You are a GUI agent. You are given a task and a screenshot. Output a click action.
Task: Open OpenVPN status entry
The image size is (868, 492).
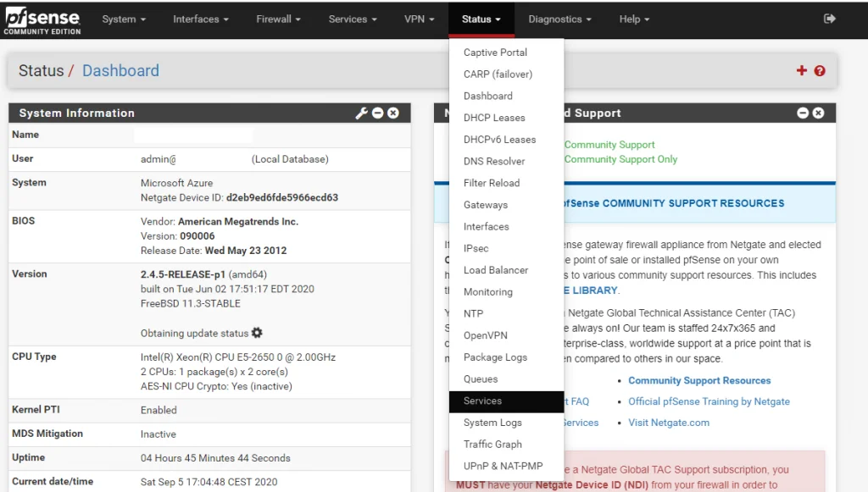click(507, 335)
